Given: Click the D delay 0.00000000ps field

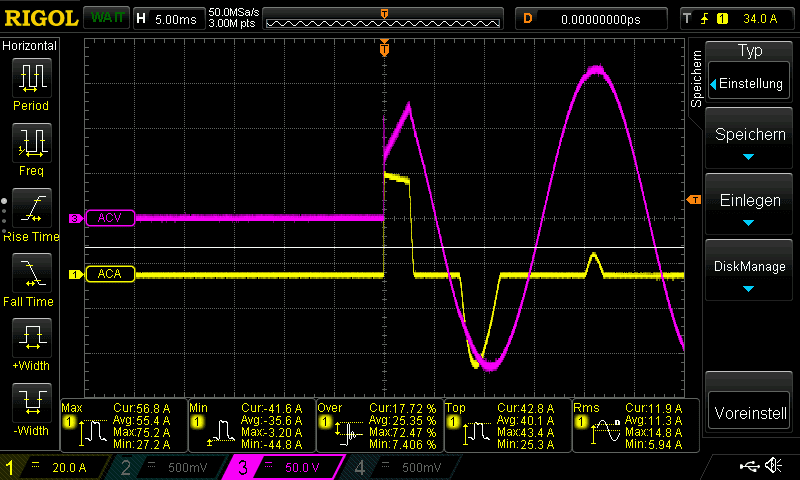Looking at the screenshot, I should tap(591, 19).
